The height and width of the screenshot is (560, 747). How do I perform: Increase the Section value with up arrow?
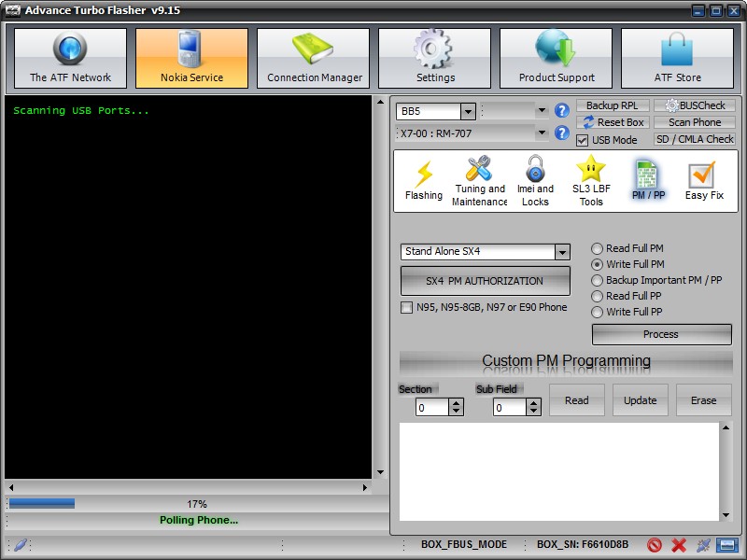pos(456,403)
